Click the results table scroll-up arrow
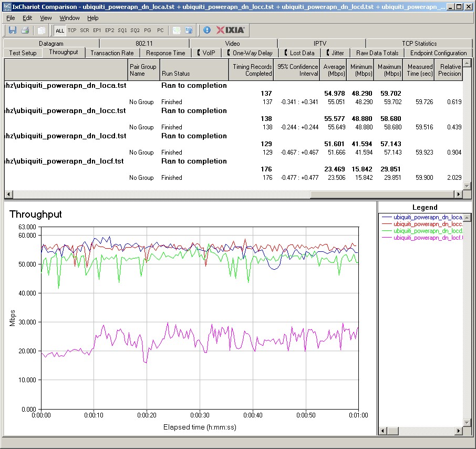This screenshot has height=449, width=476. (x=467, y=63)
